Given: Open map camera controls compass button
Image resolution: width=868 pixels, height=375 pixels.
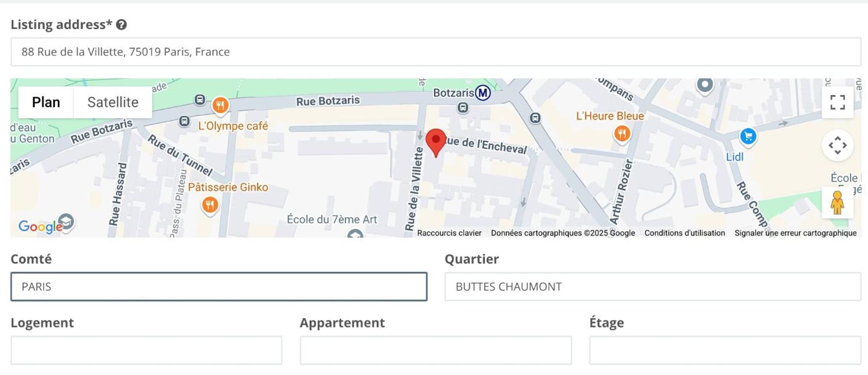Looking at the screenshot, I should point(838,145).
